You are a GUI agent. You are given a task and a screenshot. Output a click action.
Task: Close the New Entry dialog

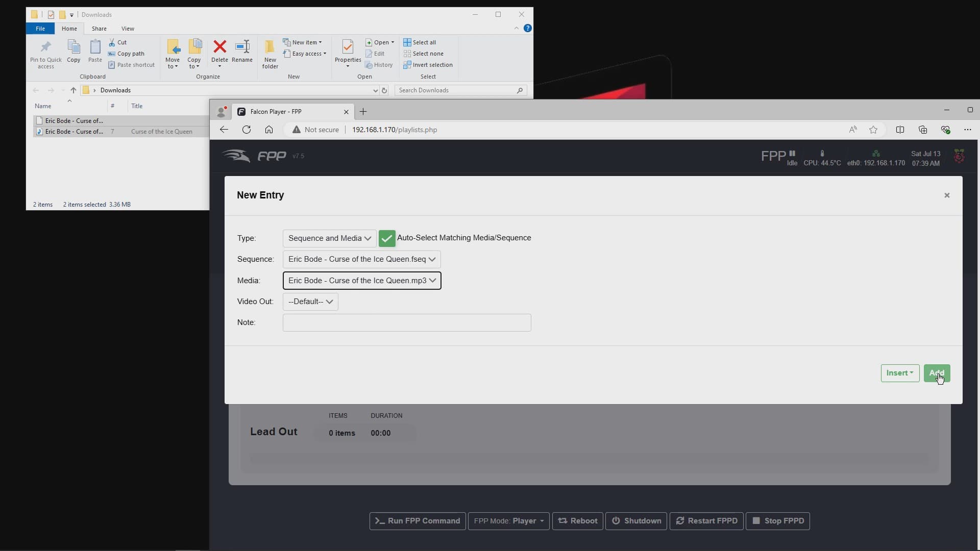tap(947, 195)
